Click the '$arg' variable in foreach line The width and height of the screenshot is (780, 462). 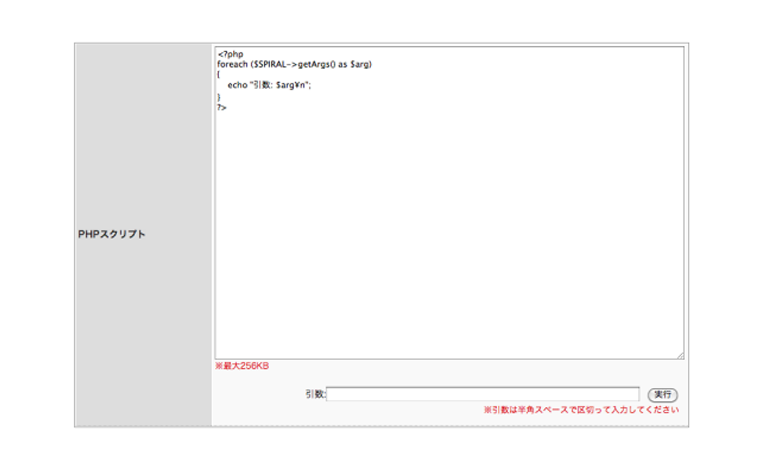point(361,64)
